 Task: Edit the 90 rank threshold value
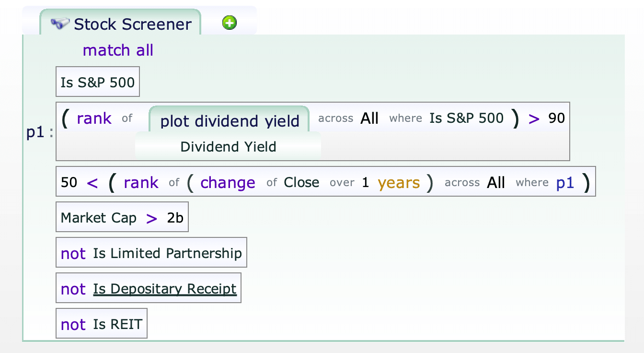click(556, 118)
